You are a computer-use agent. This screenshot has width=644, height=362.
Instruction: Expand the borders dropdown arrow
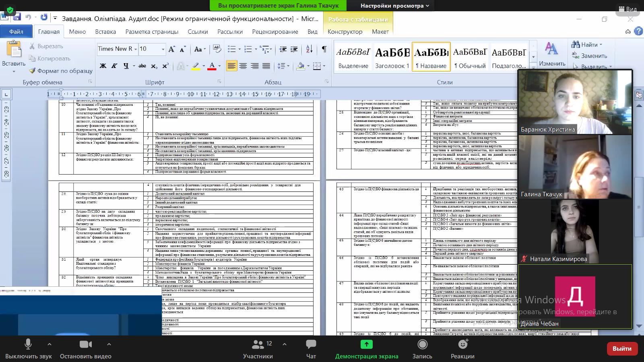point(324,66)
